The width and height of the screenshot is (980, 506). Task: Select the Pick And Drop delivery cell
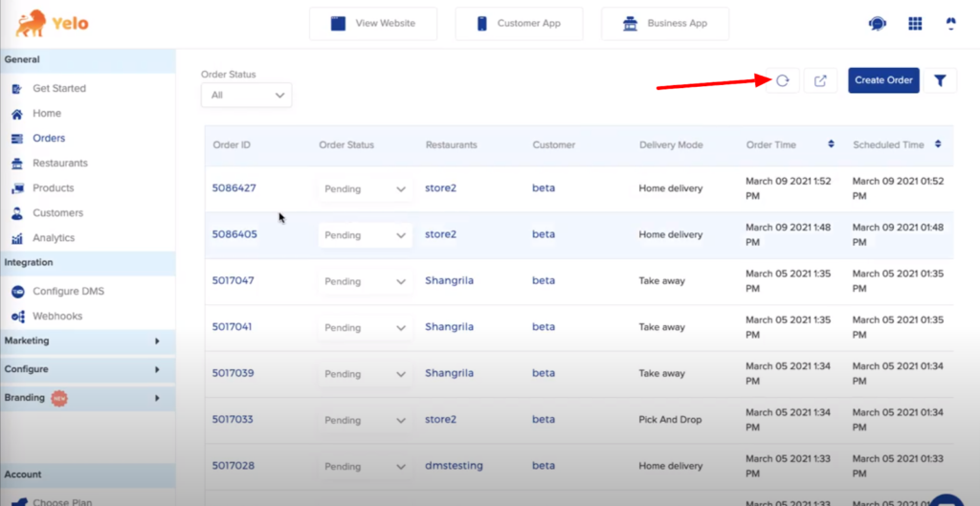tap(668, 420)
